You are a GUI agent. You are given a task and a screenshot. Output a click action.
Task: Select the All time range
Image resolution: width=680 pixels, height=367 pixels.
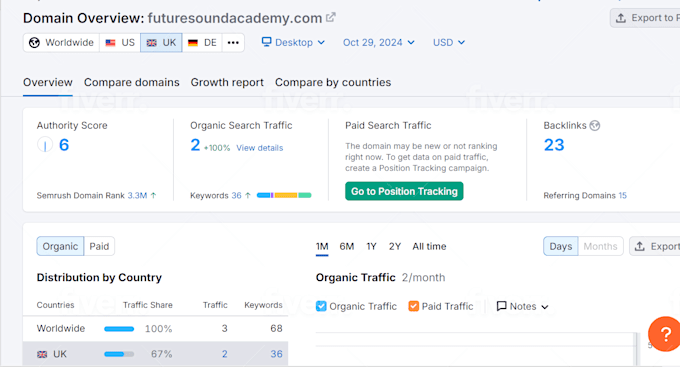point(429,246)
